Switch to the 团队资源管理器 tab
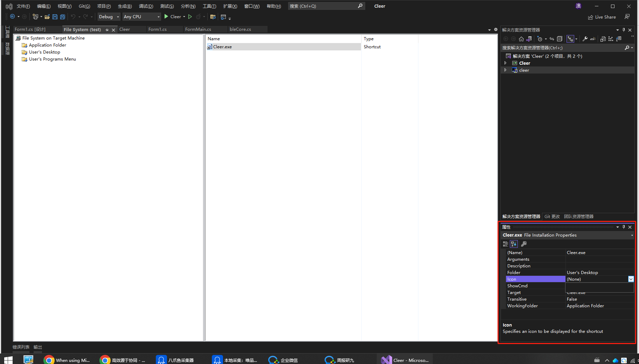The image size is (639, 364). tap(579, 216)
